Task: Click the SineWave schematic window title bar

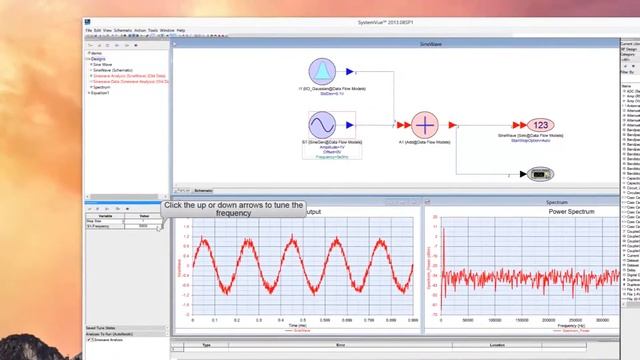Action: click(396, 44)
